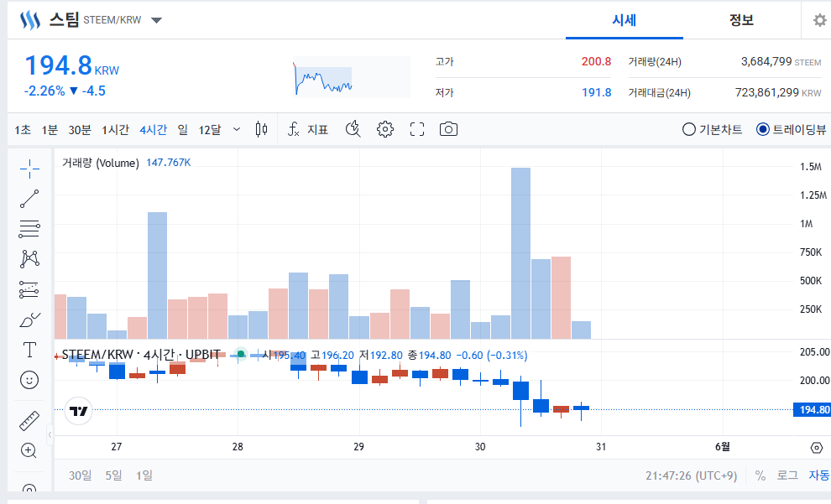Select 기본차트 chart radio option
831x504 pixels.
coord(713,129)
